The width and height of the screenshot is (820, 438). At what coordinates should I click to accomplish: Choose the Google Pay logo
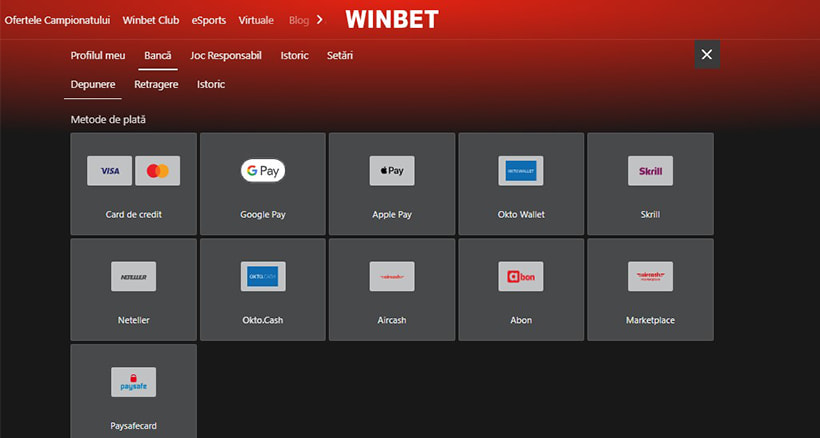click(263, 170)
